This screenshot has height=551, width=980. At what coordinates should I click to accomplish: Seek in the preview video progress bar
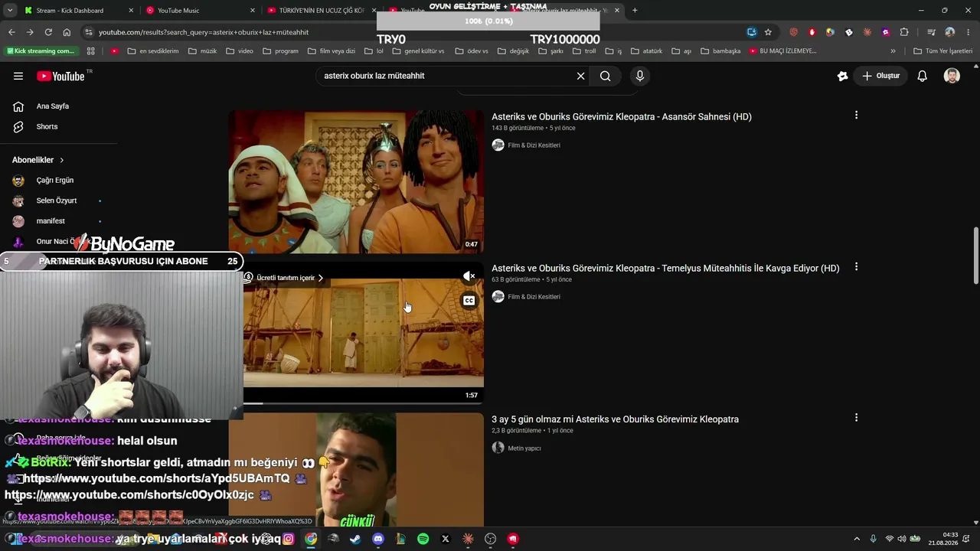(364, 403)
